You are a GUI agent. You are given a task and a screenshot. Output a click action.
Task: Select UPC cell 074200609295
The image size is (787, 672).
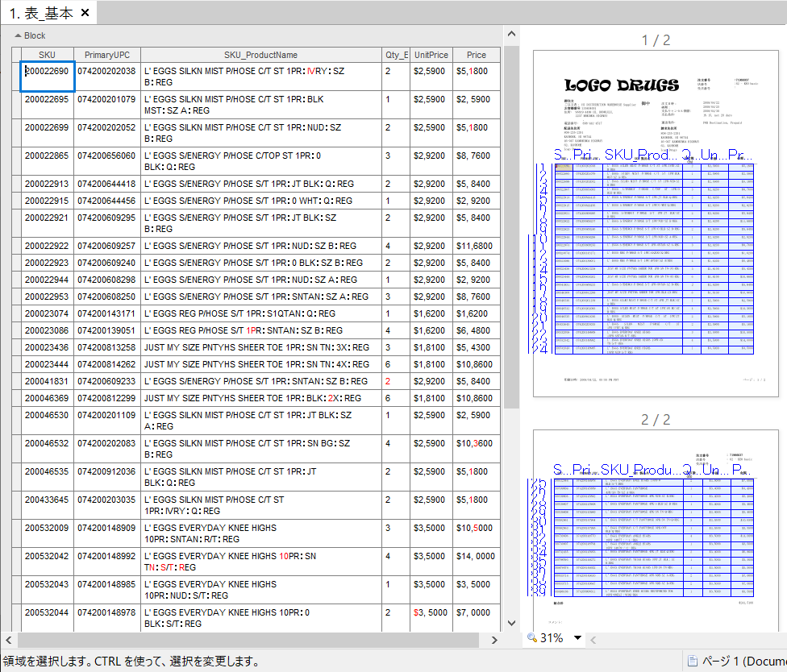tap(107, 223)
